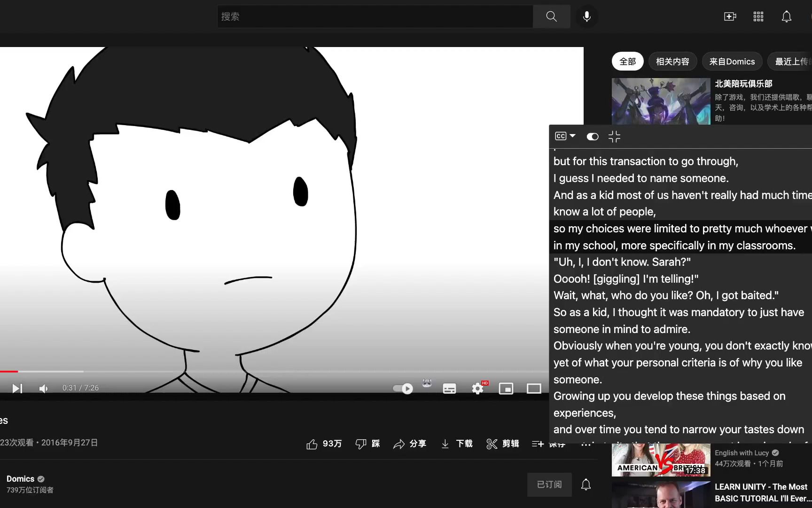Open 北美陪玩俱乐部 ad thumbnail

click(x=661, y=101)
